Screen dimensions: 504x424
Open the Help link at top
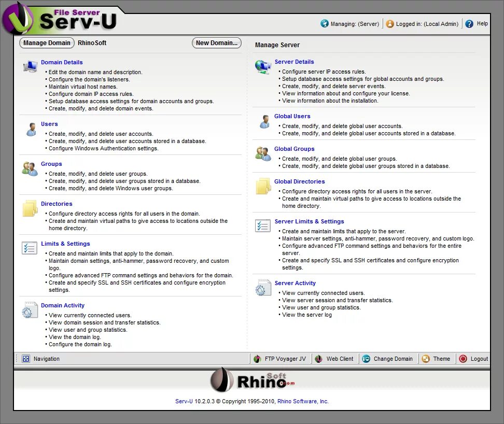482,23
